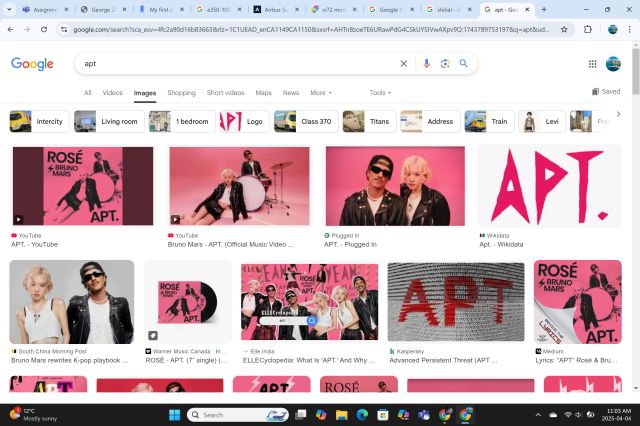Viewport: 640px width, 426px height.
Task: Open the tab search dropdown arrow
Action: tap(9, 9)
